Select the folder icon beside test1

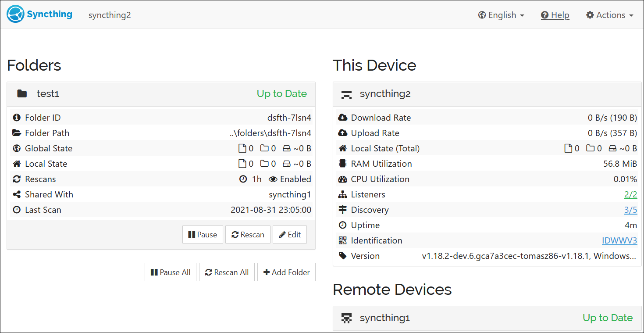22,93
